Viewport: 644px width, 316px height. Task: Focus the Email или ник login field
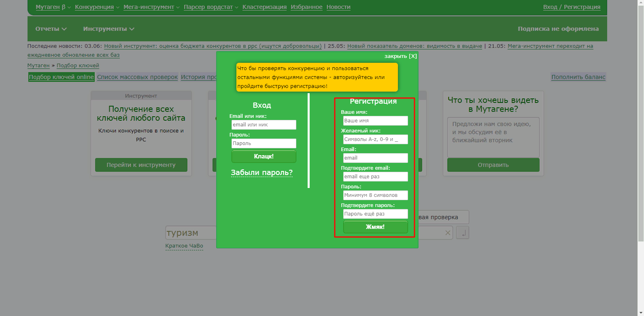[264, 125]
